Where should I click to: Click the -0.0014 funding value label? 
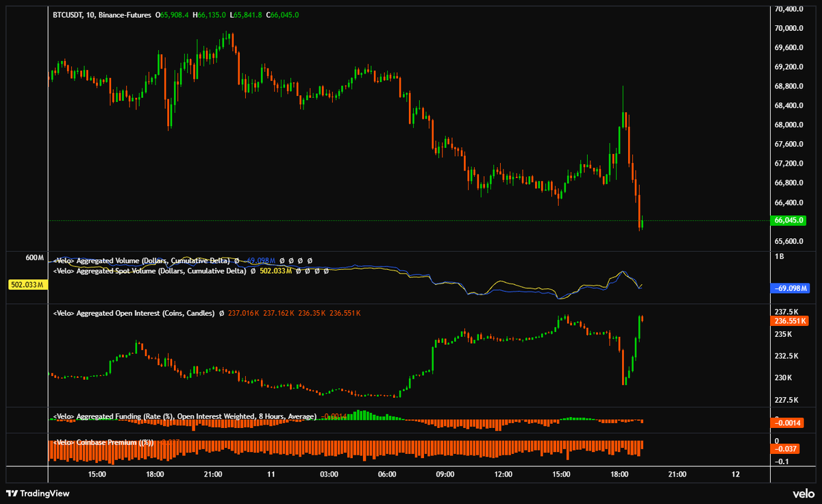point(787,424)
